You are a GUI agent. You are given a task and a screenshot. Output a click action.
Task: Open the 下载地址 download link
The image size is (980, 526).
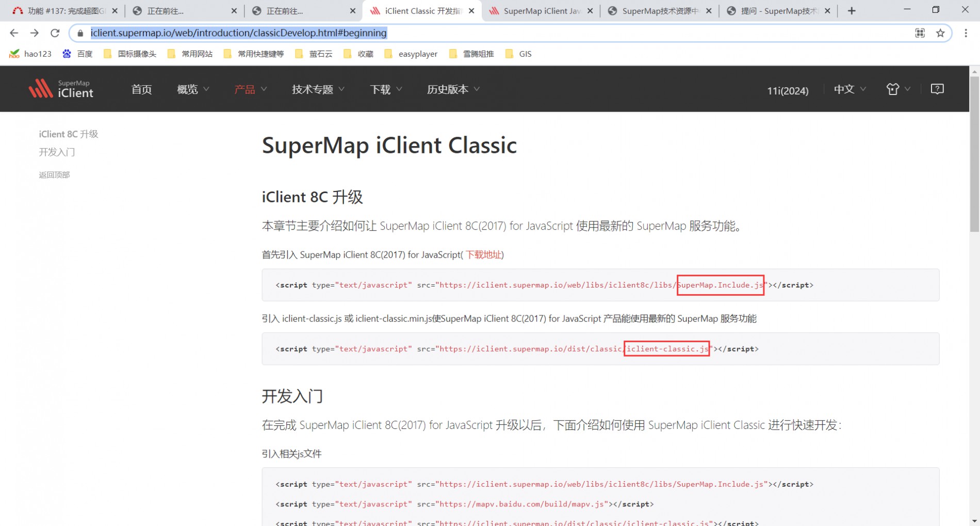click(x=483, y=254)
